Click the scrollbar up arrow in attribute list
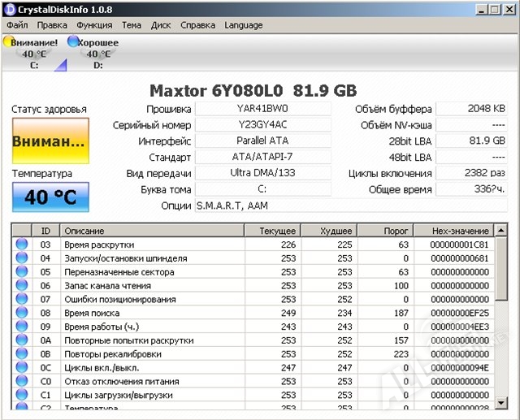Image resolution: width=520 pixels, height=420 pixels. pyautogui.click(x=502, y=231)
